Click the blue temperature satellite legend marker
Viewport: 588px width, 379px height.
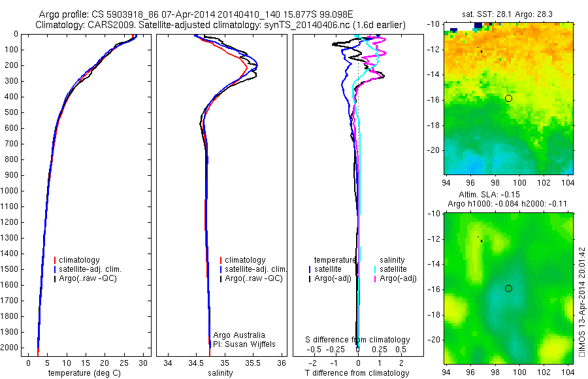310,269
